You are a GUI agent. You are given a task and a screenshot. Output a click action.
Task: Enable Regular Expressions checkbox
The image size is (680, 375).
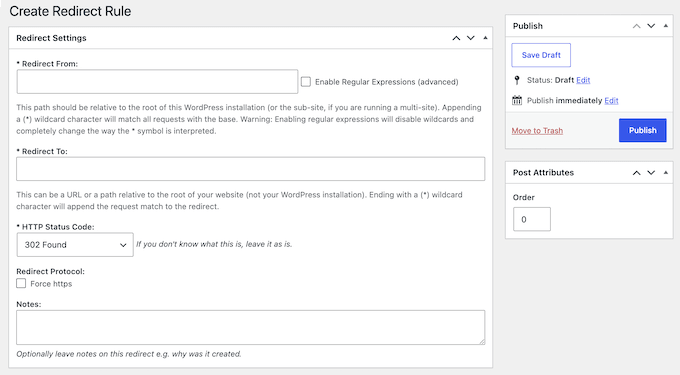306,82
